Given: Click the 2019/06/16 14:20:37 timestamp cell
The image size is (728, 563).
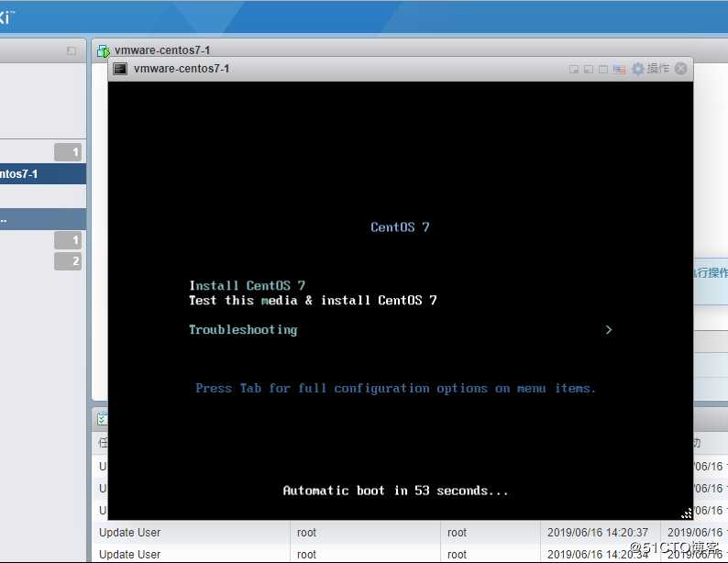Looking at the screenshot, I should [598, 533].
